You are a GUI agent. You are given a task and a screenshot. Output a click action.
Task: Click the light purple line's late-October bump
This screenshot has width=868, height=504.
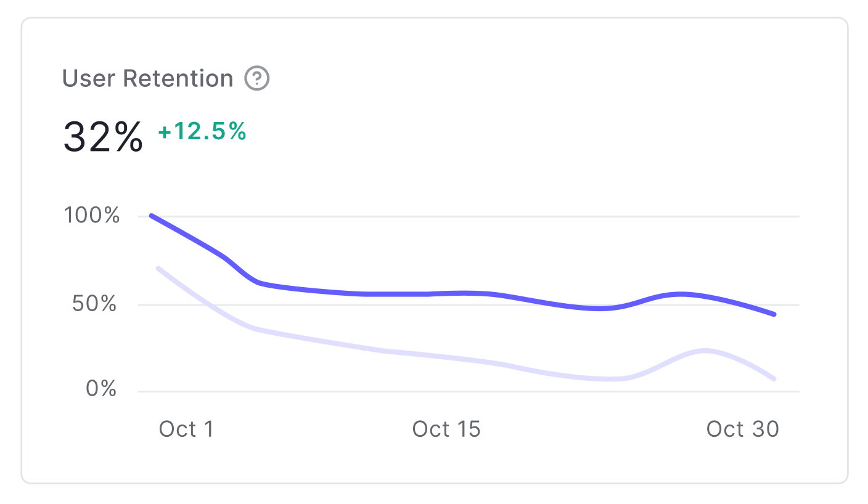click(704, 351)
